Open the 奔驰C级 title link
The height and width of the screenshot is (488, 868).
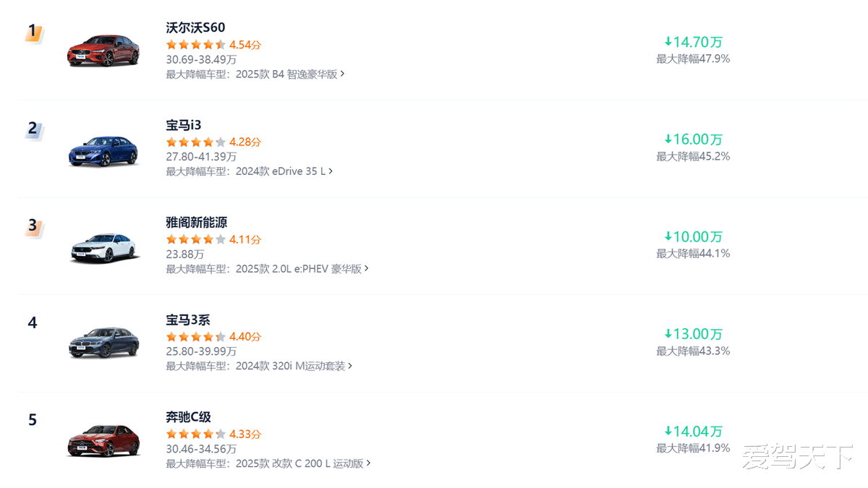[188, 417]
